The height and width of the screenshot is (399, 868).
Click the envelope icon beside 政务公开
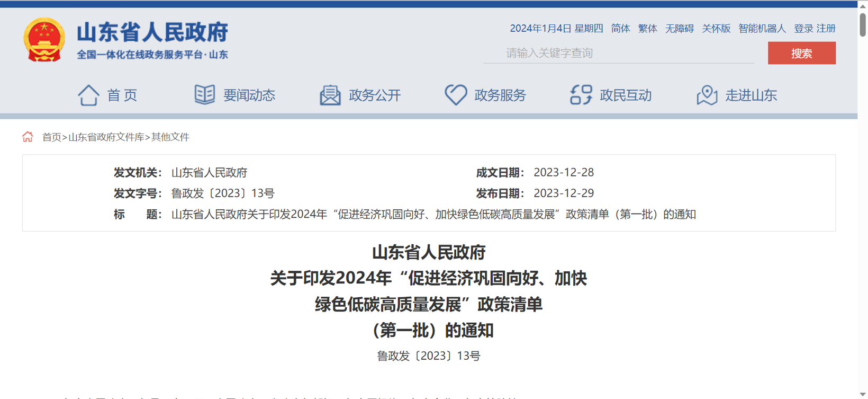330,95
